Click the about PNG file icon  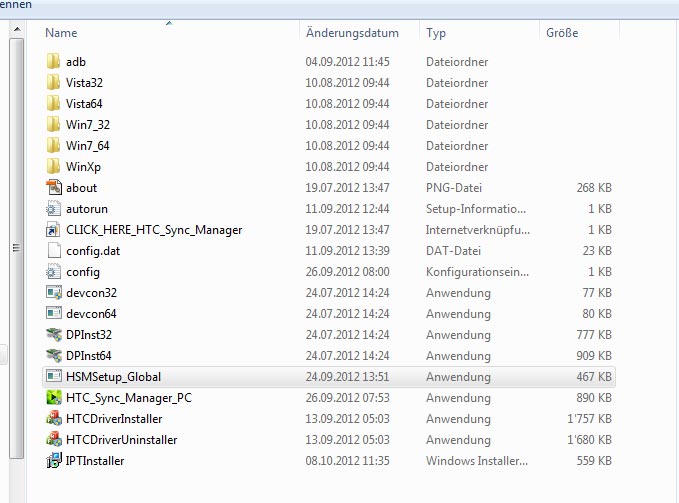(54, 187)
